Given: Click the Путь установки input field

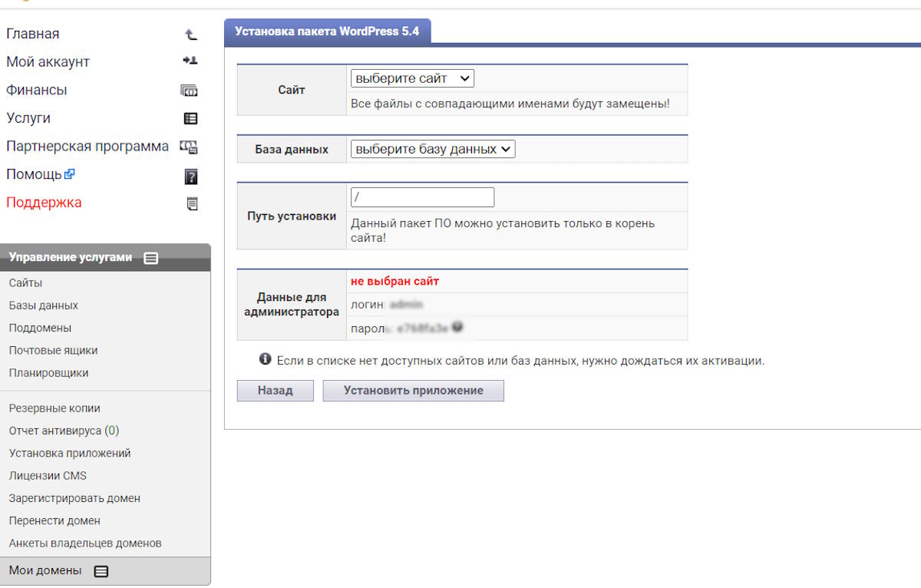Looking at the screenshot, I should pos(422,197).
